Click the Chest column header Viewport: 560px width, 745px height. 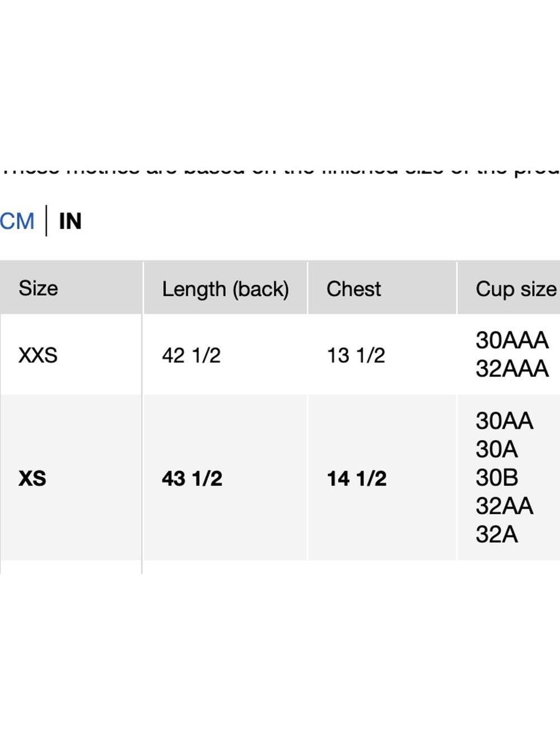tap(353, 288)
